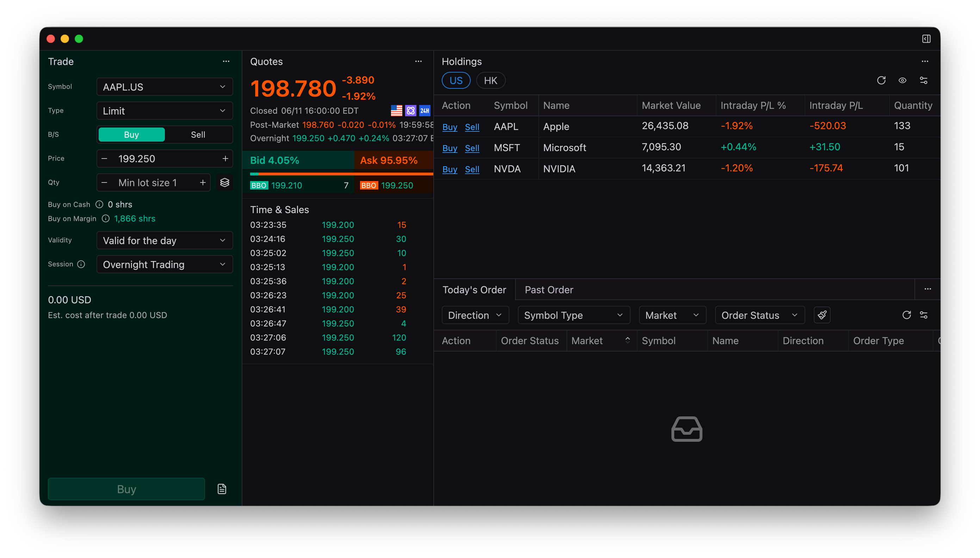Click the 24H trading badge icon

pyautogui.click(x=424, y=111)
